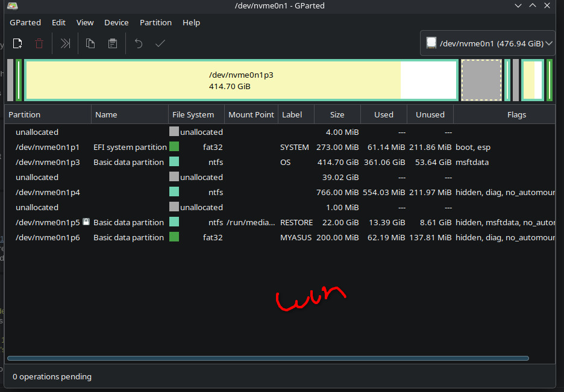This screenshot has width=564, height=392.
Task: Select the /dev/nvme0n1p4 partition row
Action: pos(280,192)
